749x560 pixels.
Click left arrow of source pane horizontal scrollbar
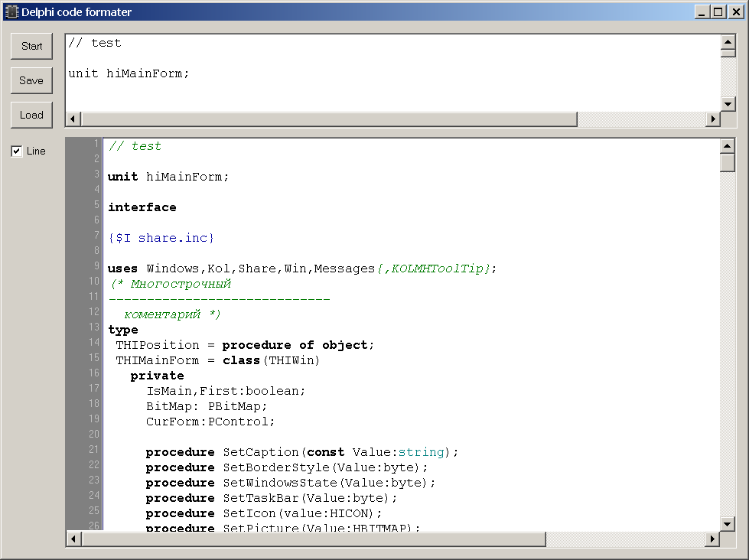73,119
